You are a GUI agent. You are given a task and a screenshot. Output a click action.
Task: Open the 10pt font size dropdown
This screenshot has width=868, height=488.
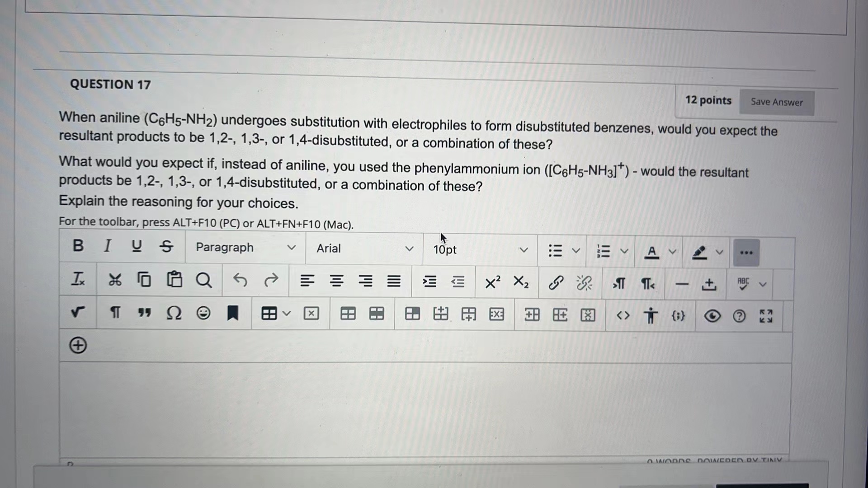tap(480, 250)
